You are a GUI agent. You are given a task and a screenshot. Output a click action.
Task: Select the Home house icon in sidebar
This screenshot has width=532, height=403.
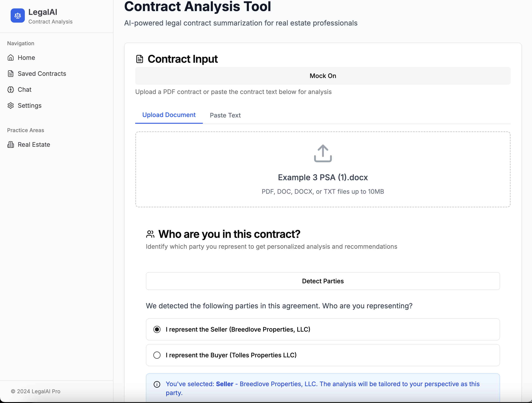coord(11,57)
